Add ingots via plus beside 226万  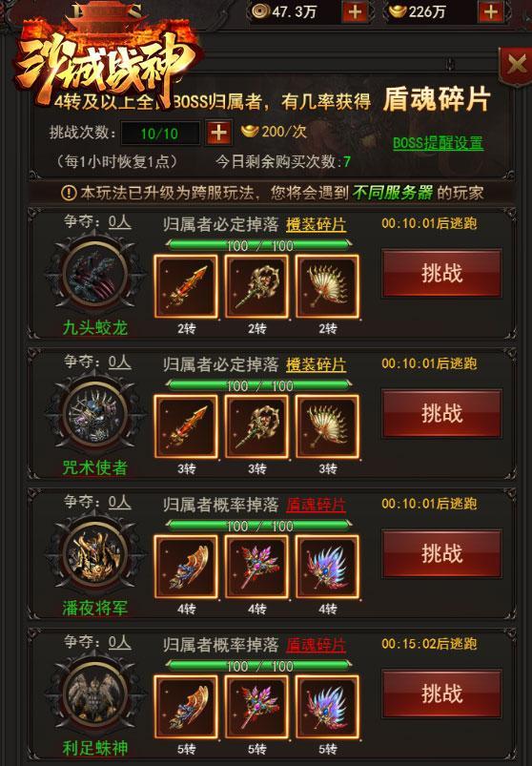(x=491, y=12)
